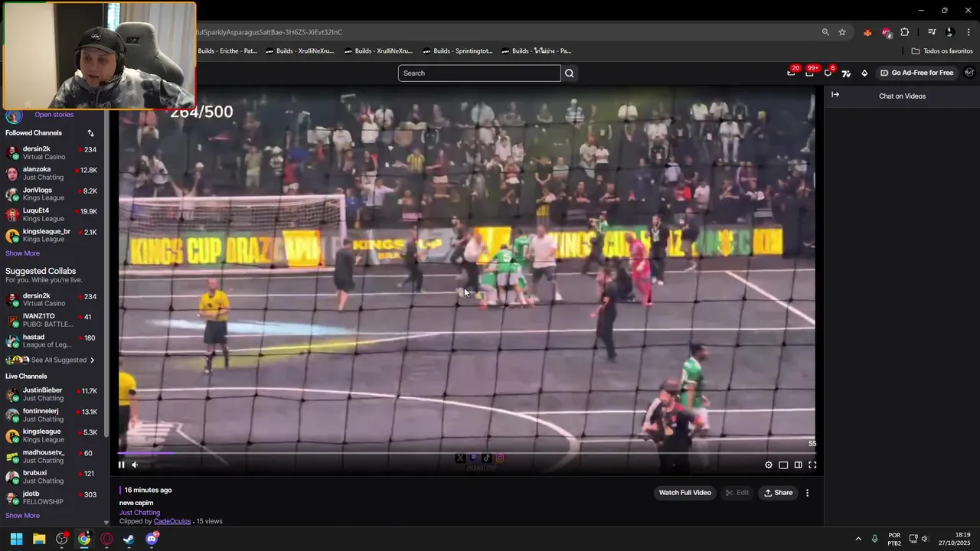Open the video player settings gear
Screen dimensions: 980x551
(769, 465)
